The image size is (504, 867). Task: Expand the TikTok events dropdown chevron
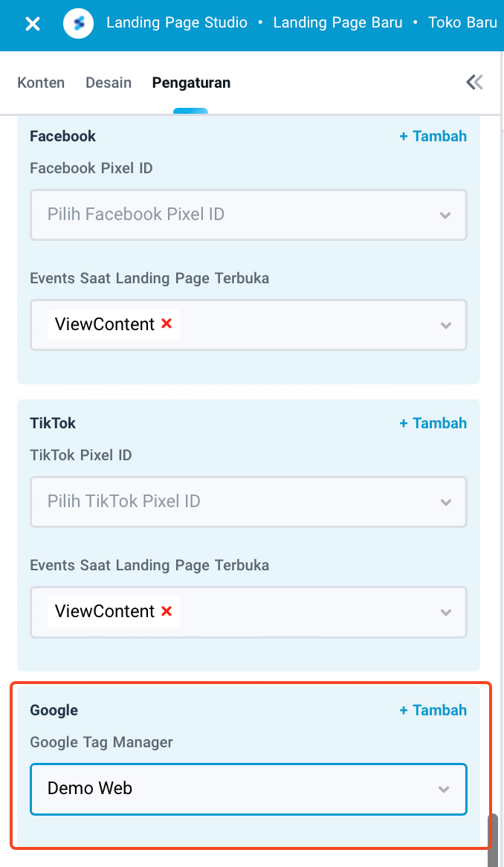(x=445, y=612)
